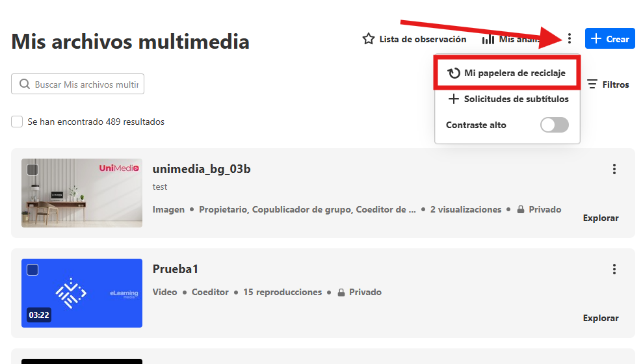Click the '2 visualizaciones' text
Screen dimensions: 643x364
pyautogui.click(x=466, y=209)
